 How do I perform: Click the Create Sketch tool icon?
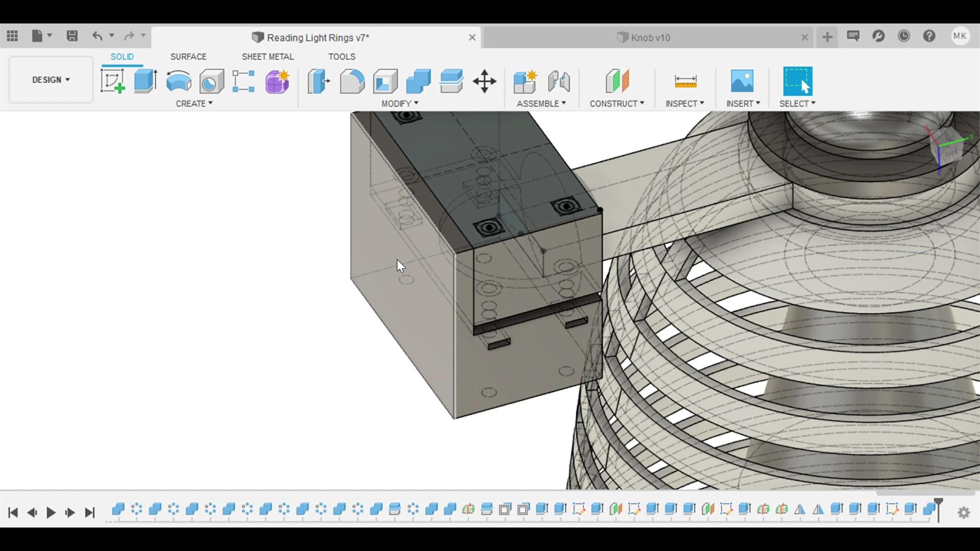[x=113, y=81]
